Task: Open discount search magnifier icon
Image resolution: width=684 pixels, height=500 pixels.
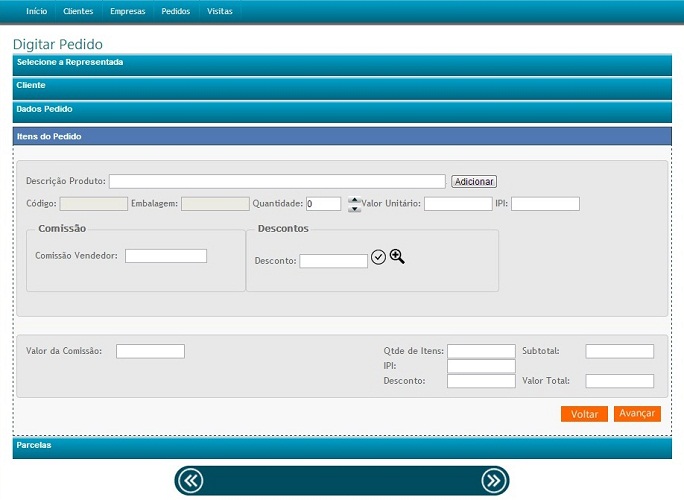Action: coord(397,257)
